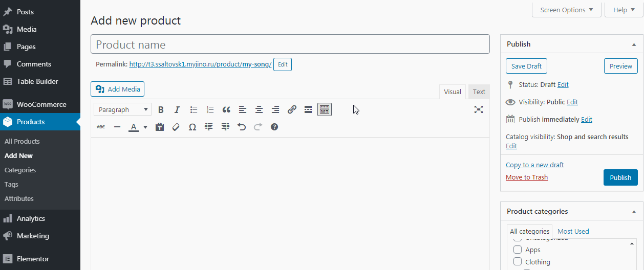The height and width of the screenshot is (270, 644).
Task: Toggle the toolbar kitchen sink button
Action: point(325,109)
